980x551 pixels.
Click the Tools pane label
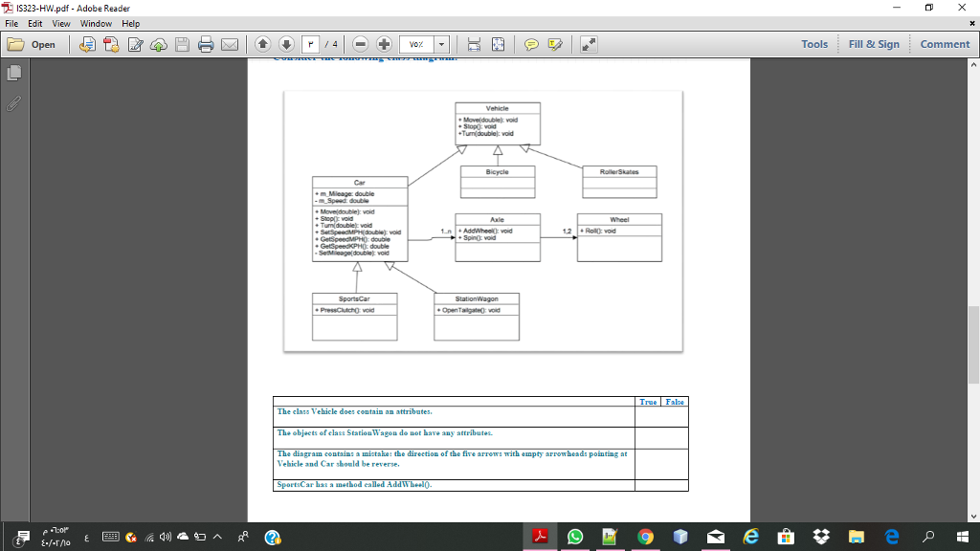coord(815,44)
